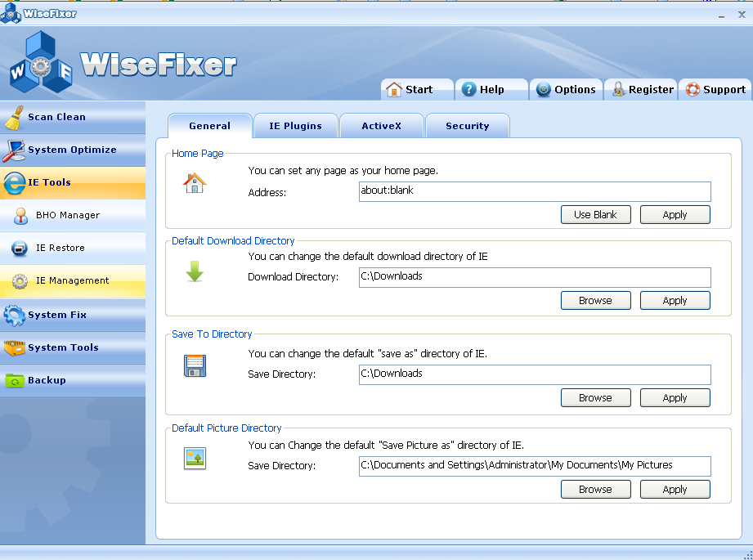Open the Options toolbar item
Viewport: 753px width, 560px height.
(566, 90)
